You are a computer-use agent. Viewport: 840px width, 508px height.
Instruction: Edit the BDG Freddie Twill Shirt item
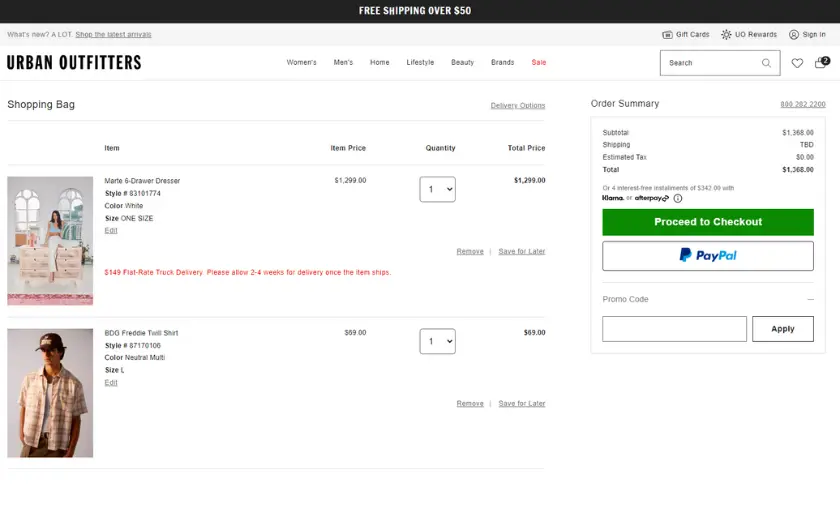coord(111,383)
